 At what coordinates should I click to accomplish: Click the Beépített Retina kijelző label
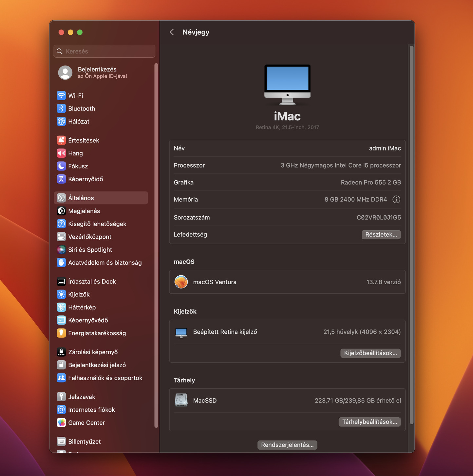pyautogui.click(x=225, y=332)
